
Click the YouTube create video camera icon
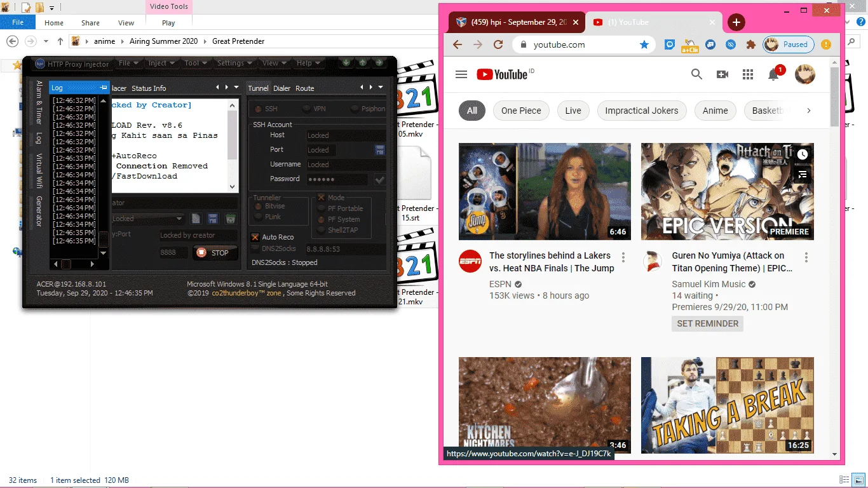pyautogui.click(x=722, y=74)
